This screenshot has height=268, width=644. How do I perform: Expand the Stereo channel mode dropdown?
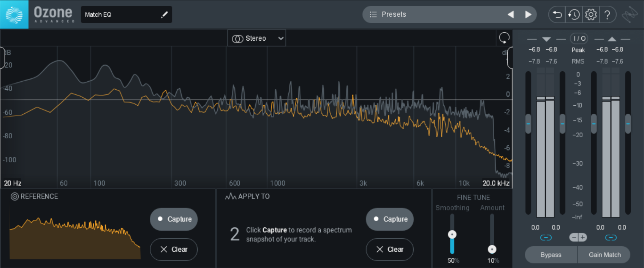(x=257, y=38)
